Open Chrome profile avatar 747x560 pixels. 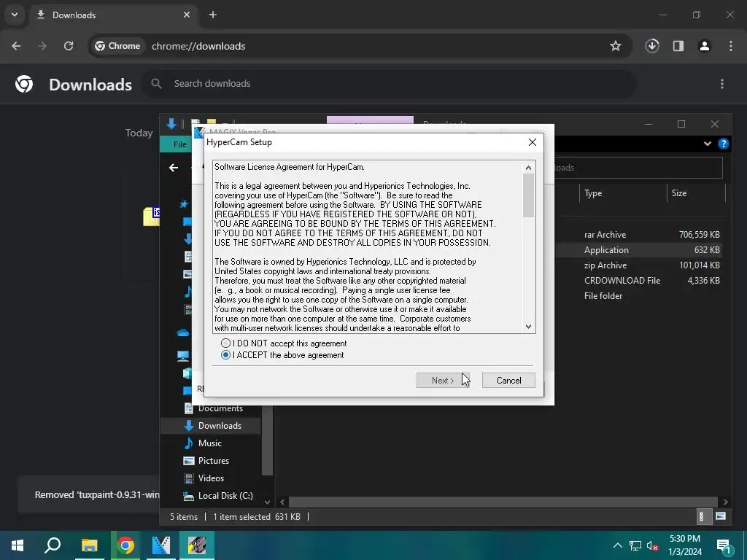705,46
